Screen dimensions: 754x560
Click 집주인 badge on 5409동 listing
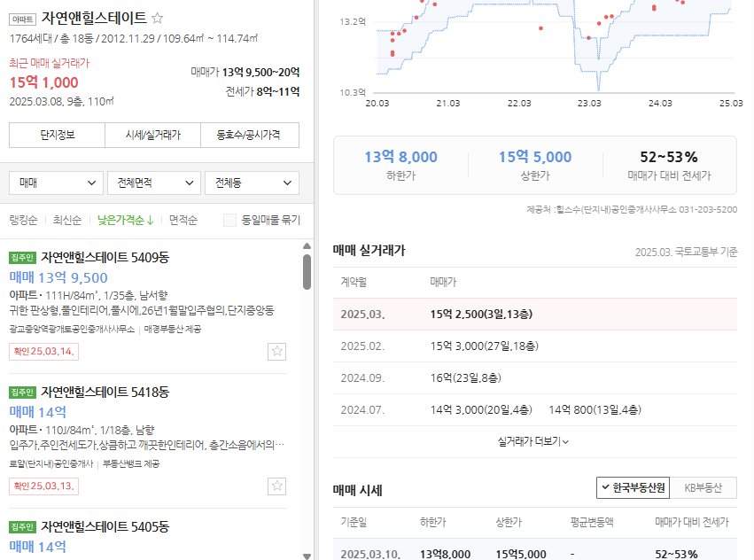23,257
